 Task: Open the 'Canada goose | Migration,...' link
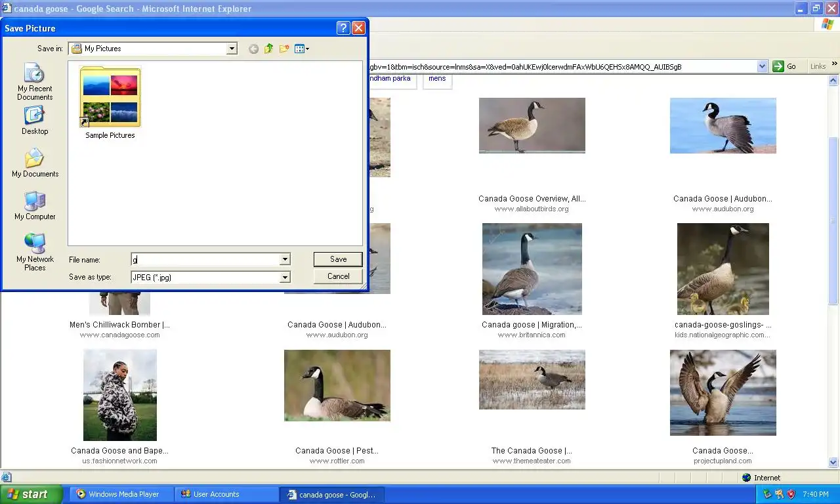532,324
